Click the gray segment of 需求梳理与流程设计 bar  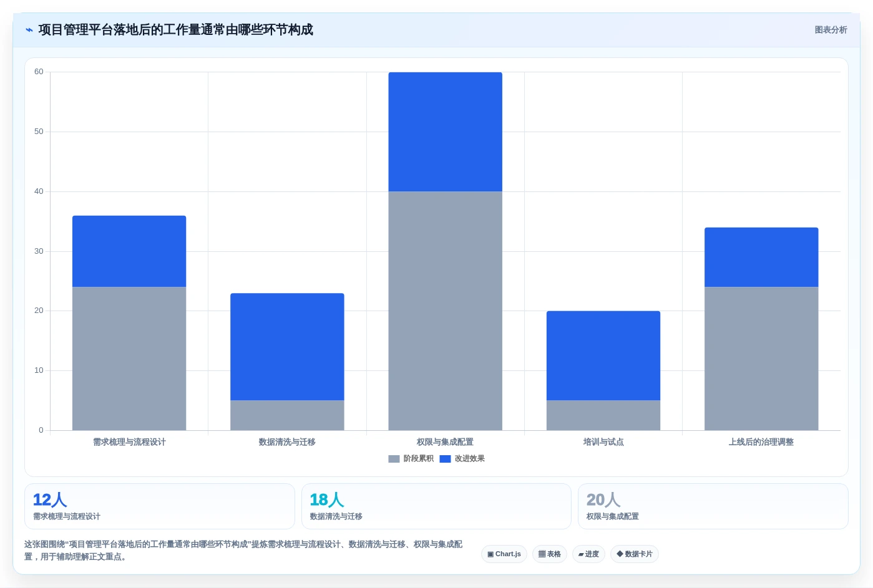coord(129,359)
